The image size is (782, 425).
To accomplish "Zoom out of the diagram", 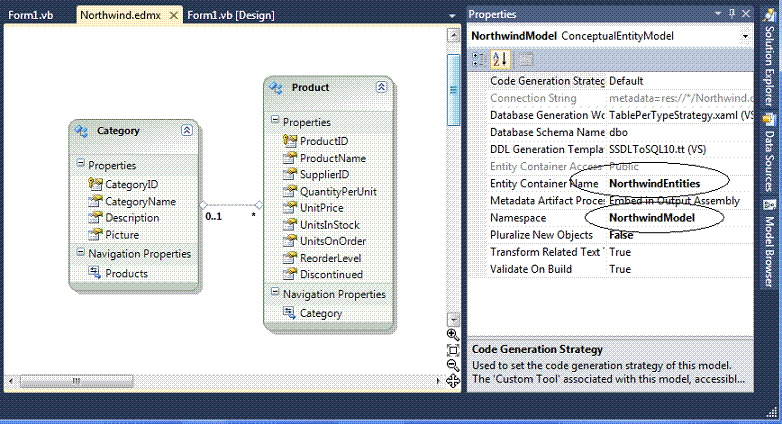I will pyautogui.click(x=452, y=365).
